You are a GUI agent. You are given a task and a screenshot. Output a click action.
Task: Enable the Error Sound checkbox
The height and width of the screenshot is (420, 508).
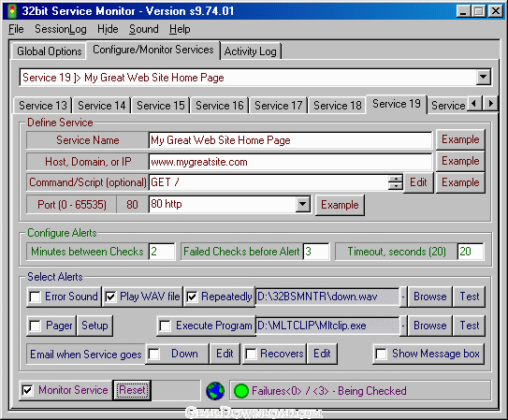coord(35,297)
